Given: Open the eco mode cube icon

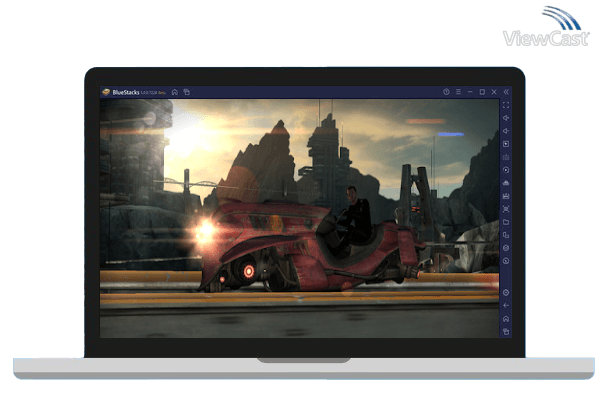Looking at the screenshot, I should coord(506,248).
